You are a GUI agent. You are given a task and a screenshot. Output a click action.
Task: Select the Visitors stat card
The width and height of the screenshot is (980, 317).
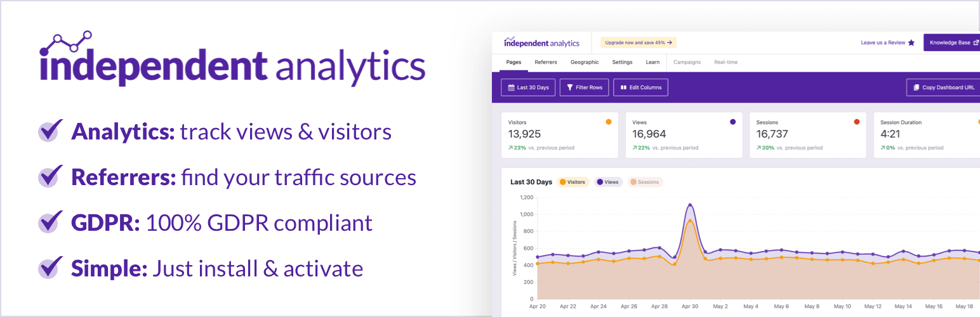[560, 135]
